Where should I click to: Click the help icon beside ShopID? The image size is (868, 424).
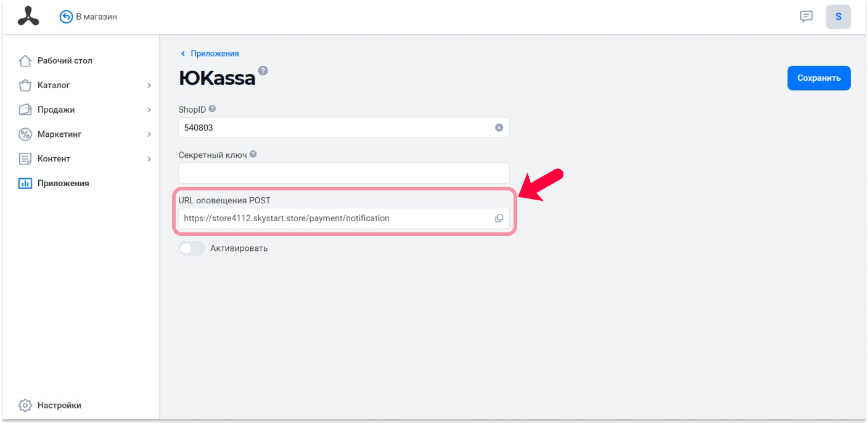pyautogui.click(x=212, y=109)
